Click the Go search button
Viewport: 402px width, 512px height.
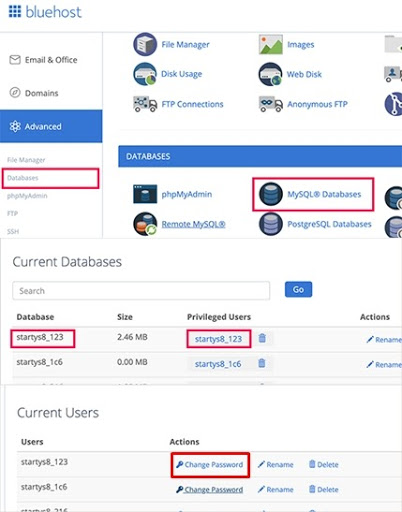pyautogui.click(x=298, y=289)
